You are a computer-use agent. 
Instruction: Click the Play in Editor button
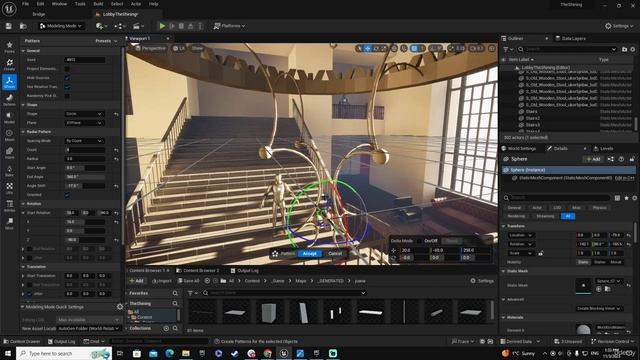pyautogui.click(x=162, y=26)
